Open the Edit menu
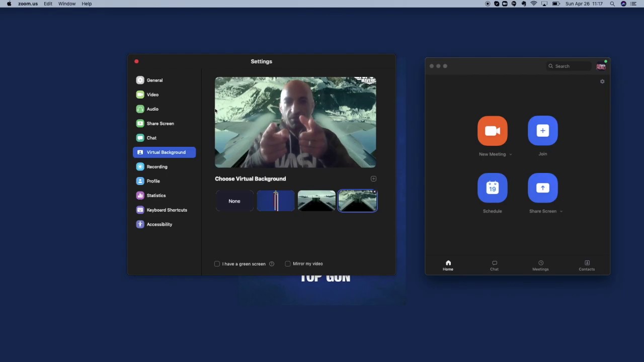This screenshot has width=644, height=362. [48, 4]
